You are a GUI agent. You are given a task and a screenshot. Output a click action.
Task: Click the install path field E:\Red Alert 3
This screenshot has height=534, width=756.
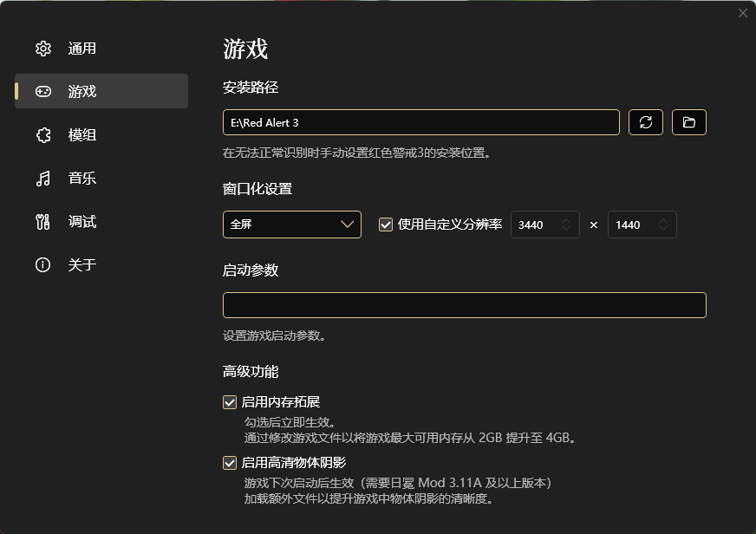point(420,122)
